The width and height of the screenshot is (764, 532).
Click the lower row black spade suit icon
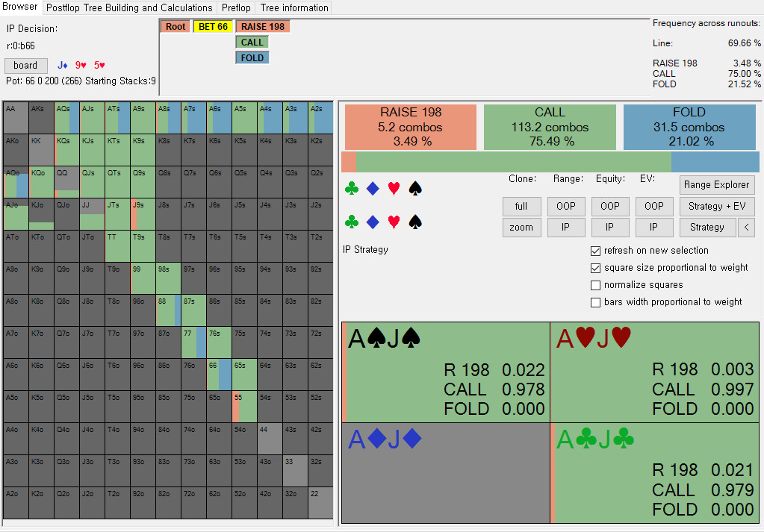click(416, 222)
